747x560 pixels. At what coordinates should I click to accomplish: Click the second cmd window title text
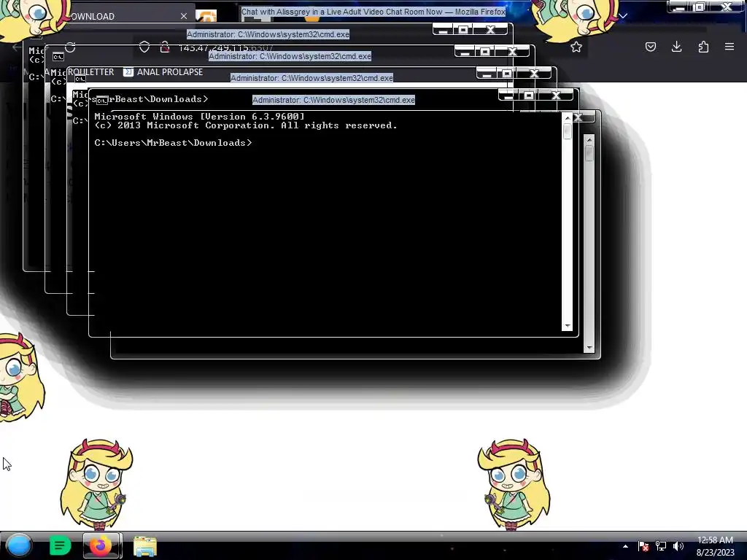311,78
